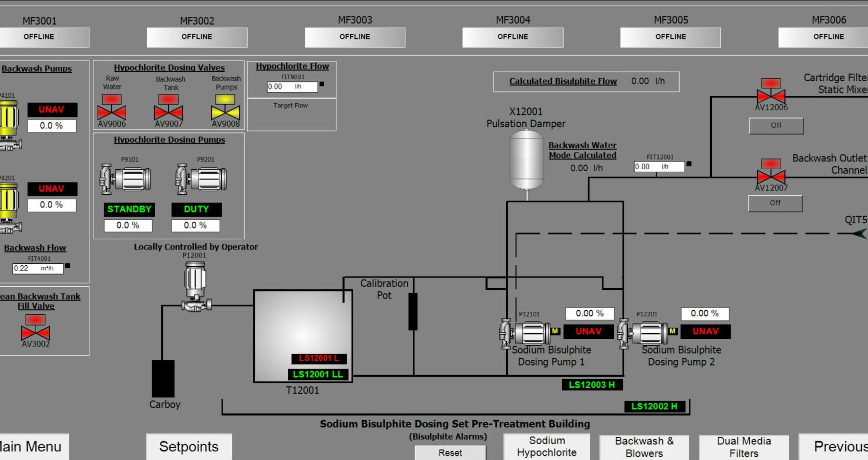The height and width of the screenshot is (460, 868).
Task: Acknowledge the UNAV status on Dosing Pump 2
Action: click(705, 331)
